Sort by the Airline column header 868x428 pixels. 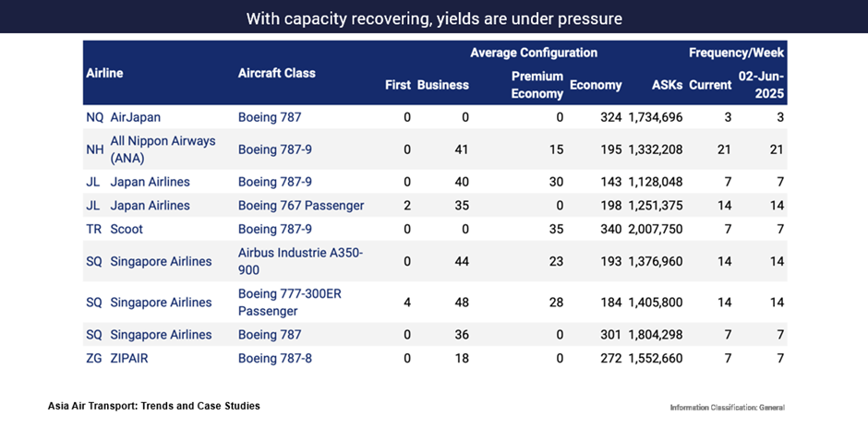click(x=104, y=73)
